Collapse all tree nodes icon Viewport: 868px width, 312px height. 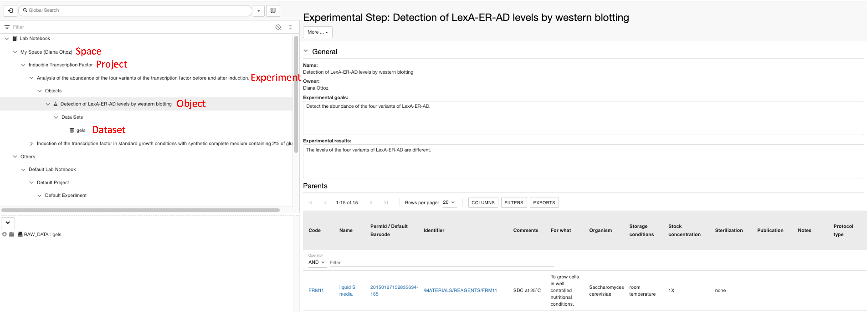click(x=290, y=27)
